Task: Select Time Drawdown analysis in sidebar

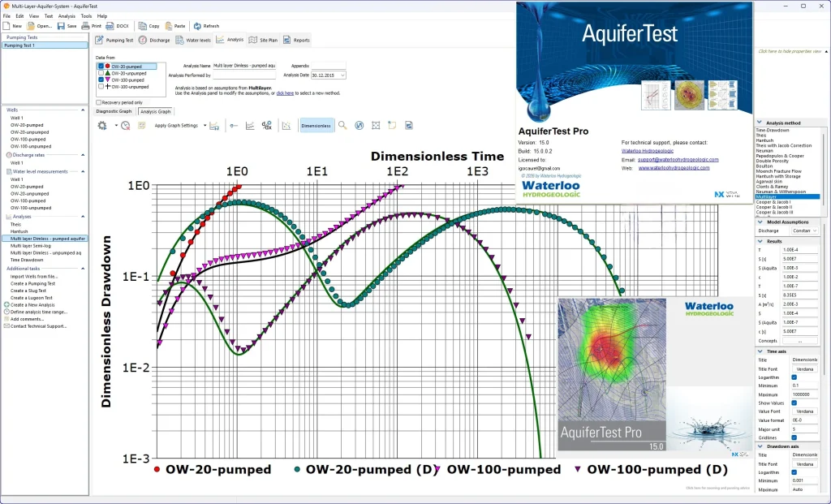Action: (28, 260)
